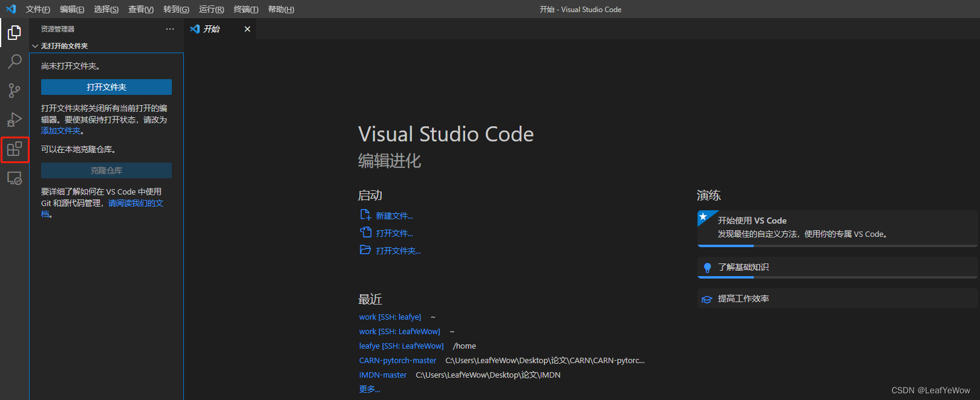The image size is (980, 400).
Task: Open recent leafye [SSH: LeafYeWow]
Action: coord(401,346)
